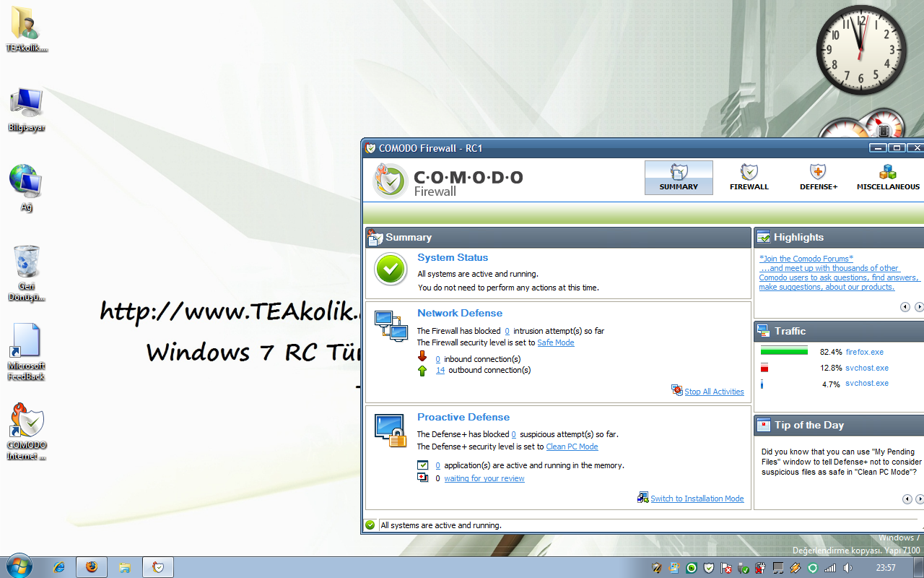
Task: Open the Action Center flag tray icon
Action: pyautogui.click(x=726, y=568)
